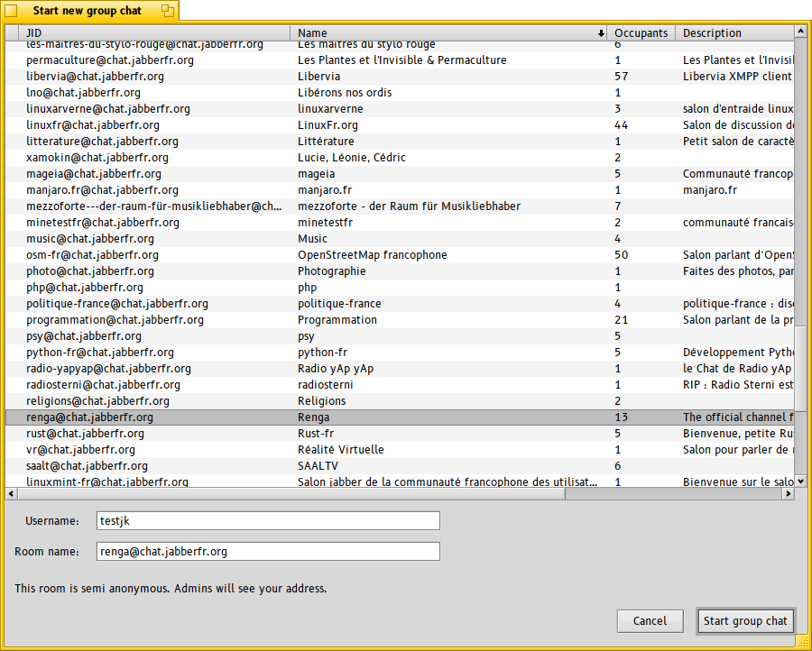Select the linuxfr@chat.jabberfr.org room row
This screenshot has height=651, width=812.
pos(93,125)
